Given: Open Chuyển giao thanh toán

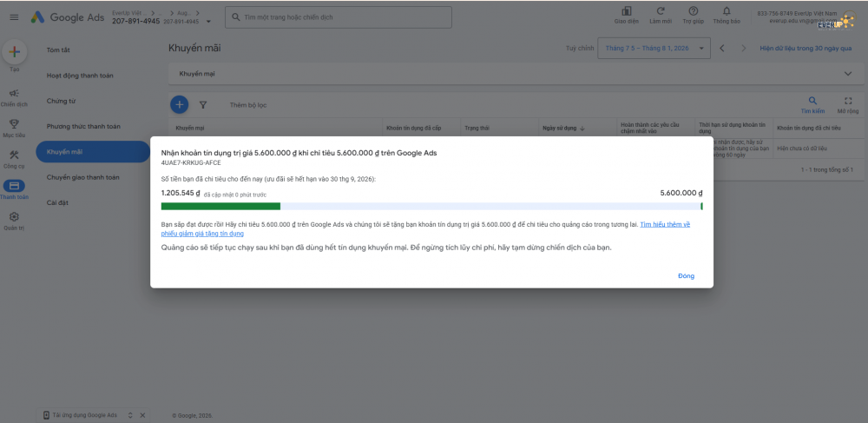Looking at the screenshot, I should (83, 177).
